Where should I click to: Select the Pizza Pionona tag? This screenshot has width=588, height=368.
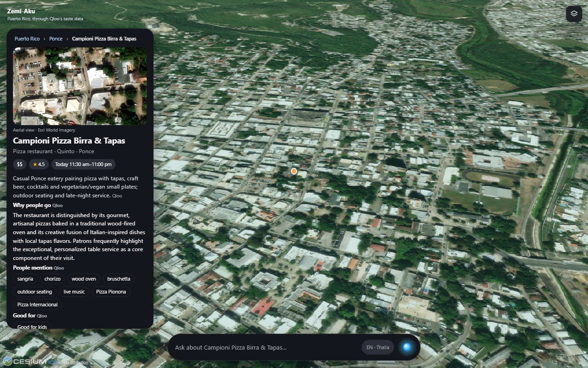(x=111, y=292)
